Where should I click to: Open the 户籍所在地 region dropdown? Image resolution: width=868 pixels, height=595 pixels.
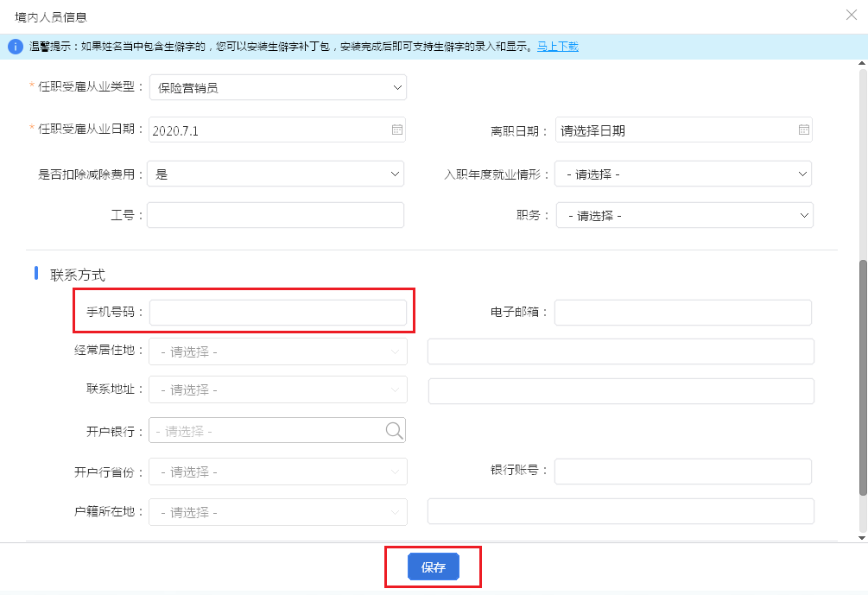tap(278, 512)
